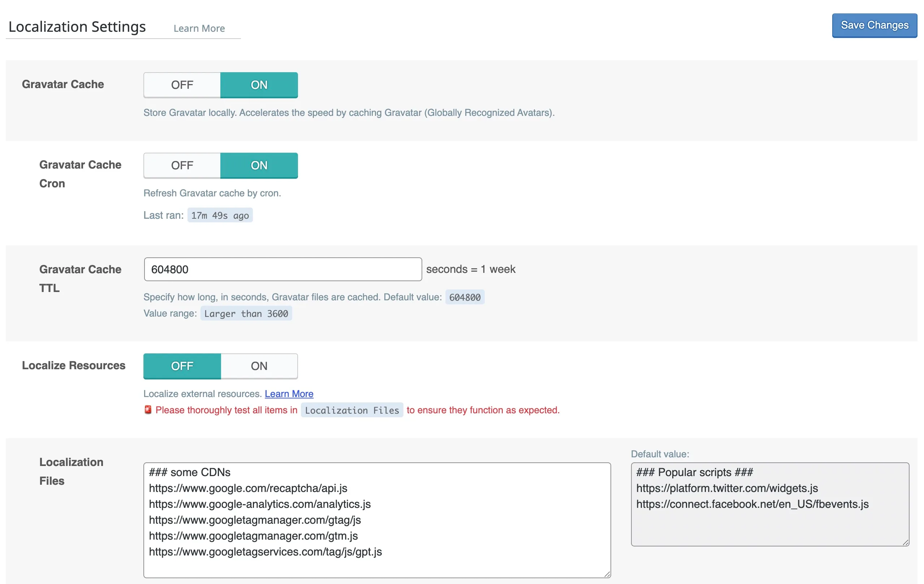Click the red siren warning icon
Viewport: 924px width, 584px height.
tap(148, 410)
